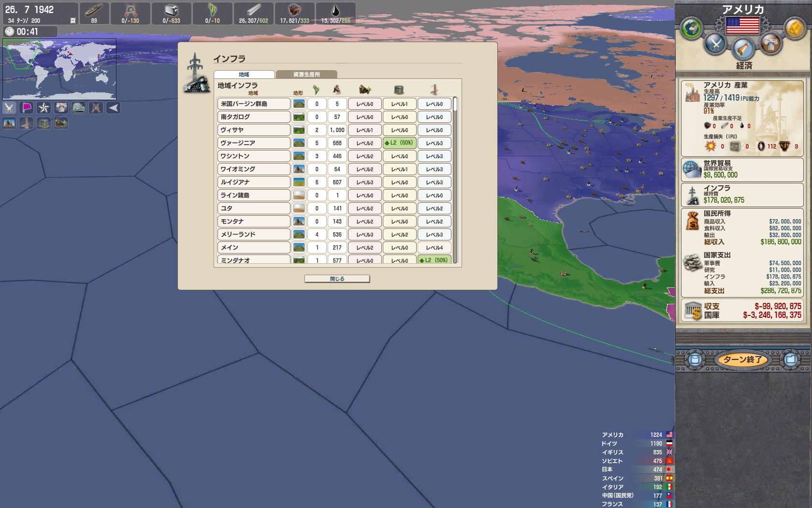The image size is (812, 508).
Task: Select the ワイオミング region row
Action: [x=254, y=169]
